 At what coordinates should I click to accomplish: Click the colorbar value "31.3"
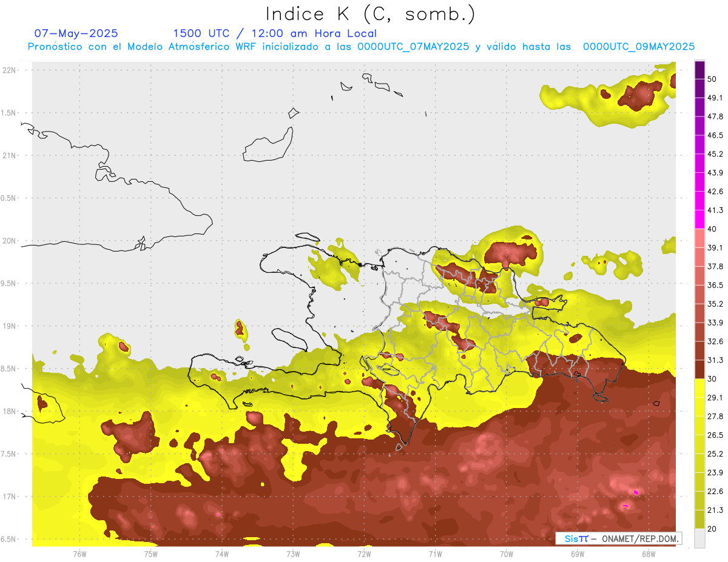pyautogui.click(x=715, y=360)
